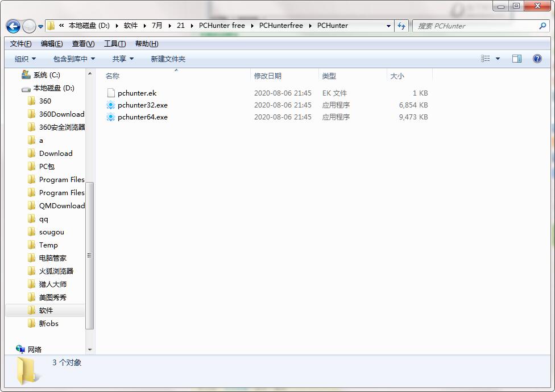
Task: Open the 查看(V) menu
Action: pyautogui.click(x=83, y=44)
